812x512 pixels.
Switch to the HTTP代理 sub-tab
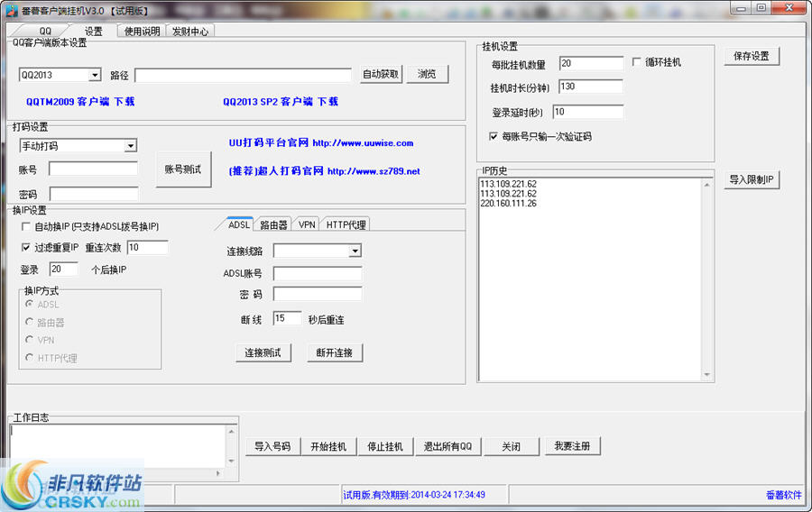346,224
